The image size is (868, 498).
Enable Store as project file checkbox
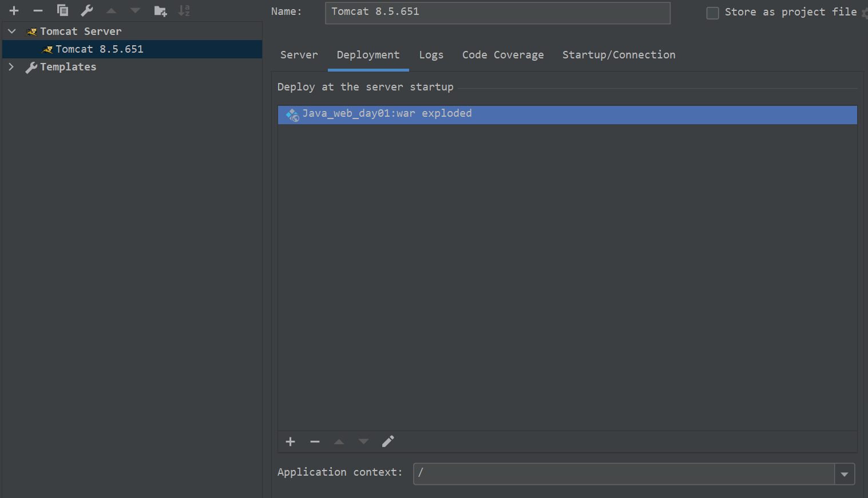(712, 13)
